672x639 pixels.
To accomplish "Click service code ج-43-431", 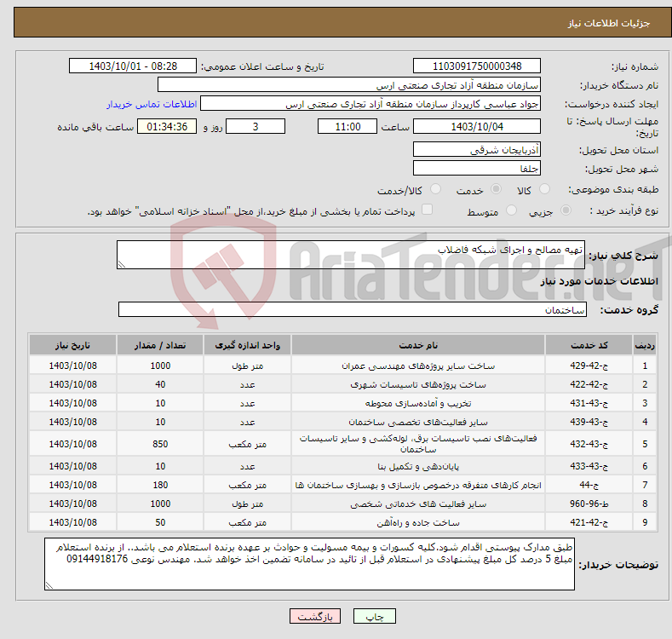I will coord(589,404).
